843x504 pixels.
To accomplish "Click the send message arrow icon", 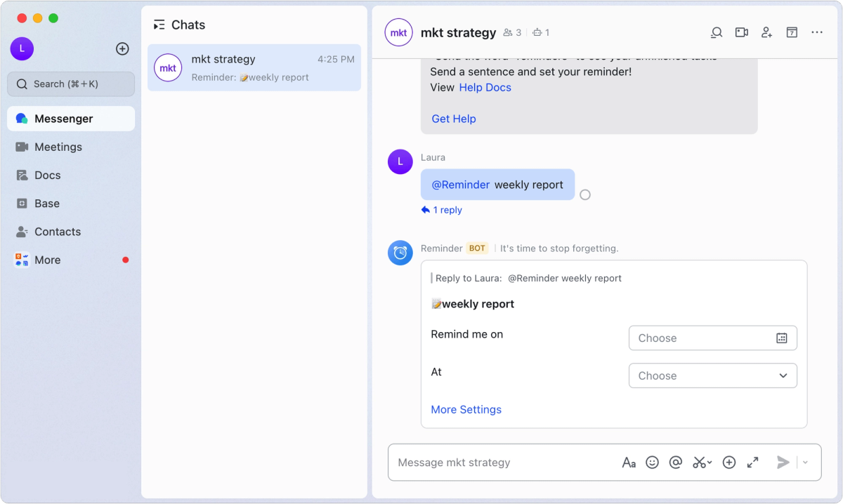I will 783,463.
